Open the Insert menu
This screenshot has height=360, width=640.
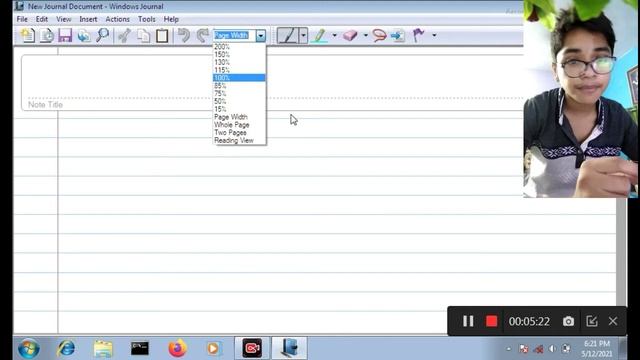click(x=88, y=19)
